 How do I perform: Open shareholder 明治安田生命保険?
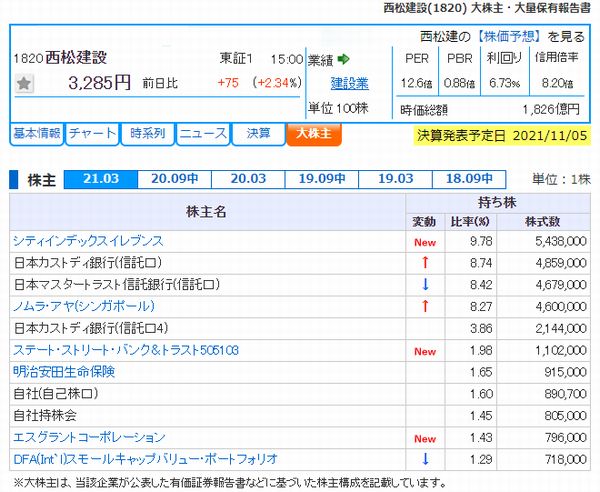pos(64,371)
